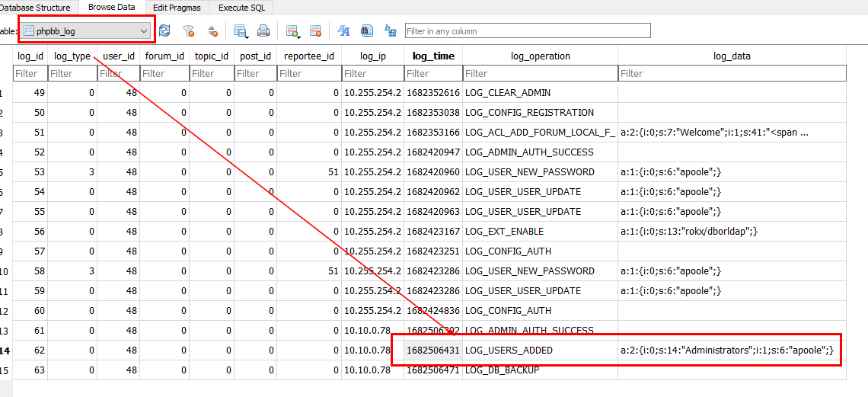Click the find and replace icon

click(x=391, y=31)
